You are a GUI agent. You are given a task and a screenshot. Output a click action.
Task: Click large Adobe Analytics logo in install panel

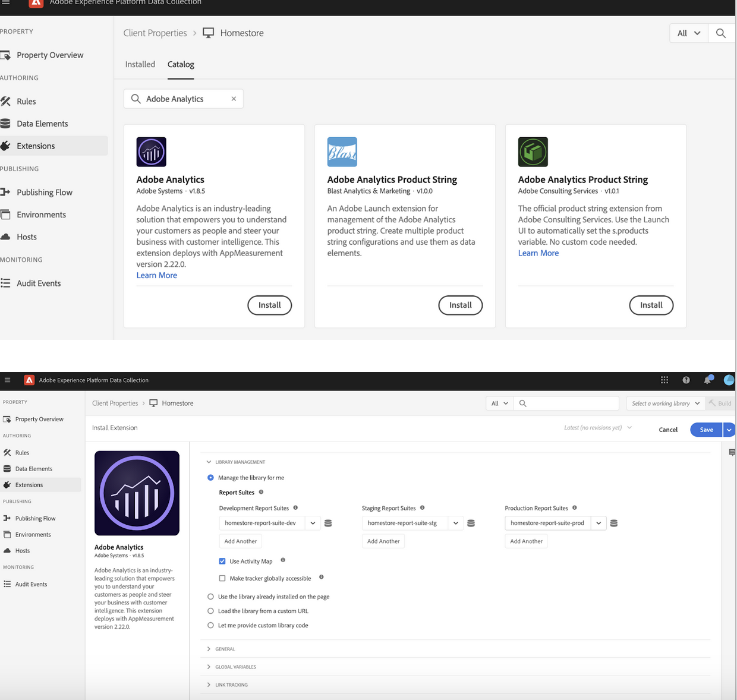coord(137,493)
